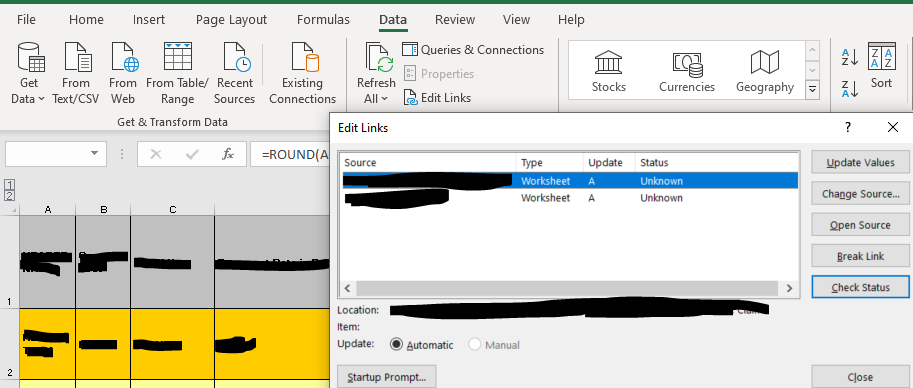Switch to the Formulas ribbon tab
Screen dimensions: 913x388
click(323, 20)
